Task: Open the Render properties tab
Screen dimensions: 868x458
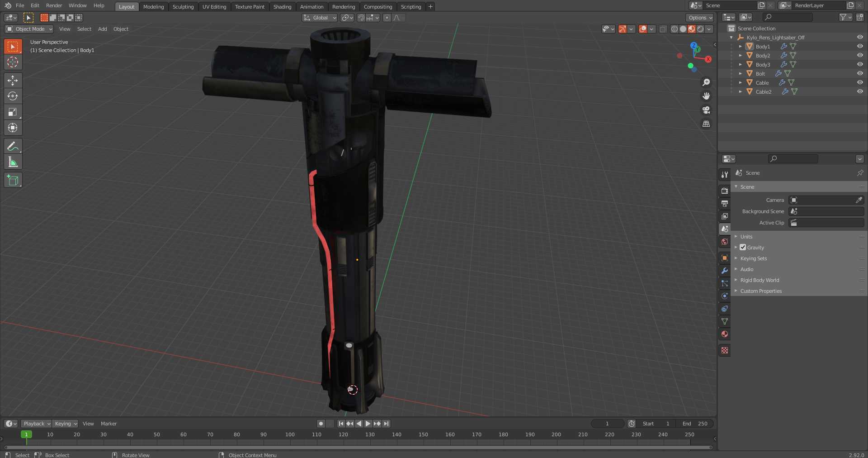Action: (x=725, y=191)
